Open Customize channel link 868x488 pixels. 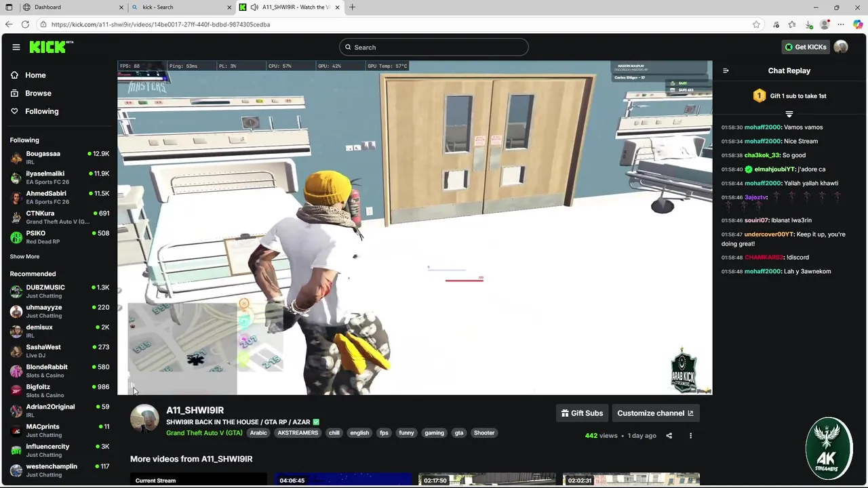point(655,413)
